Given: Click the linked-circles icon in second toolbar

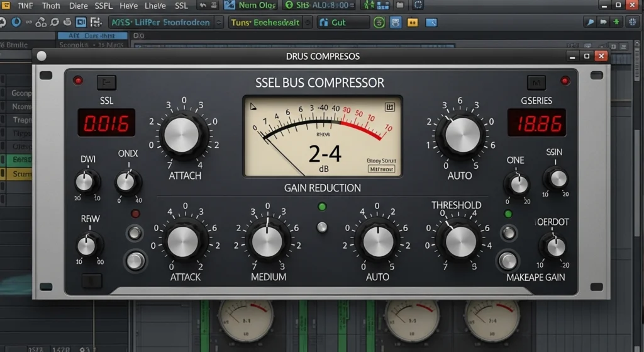Looking at the screenshot, I should (x=41, y=22).
